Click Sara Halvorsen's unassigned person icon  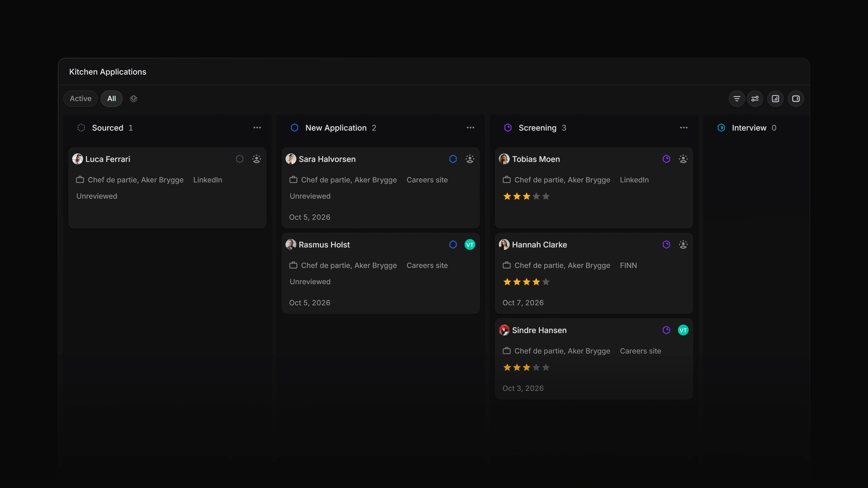[470, 159]
